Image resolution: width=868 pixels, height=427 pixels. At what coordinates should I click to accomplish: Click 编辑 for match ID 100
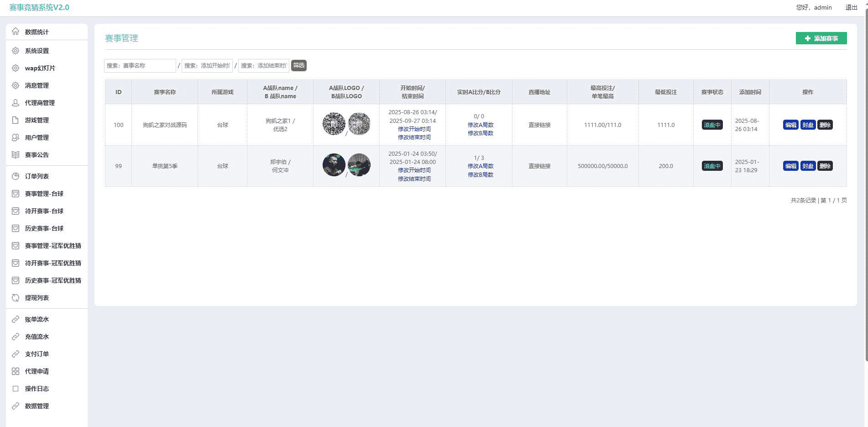point(790,125)
